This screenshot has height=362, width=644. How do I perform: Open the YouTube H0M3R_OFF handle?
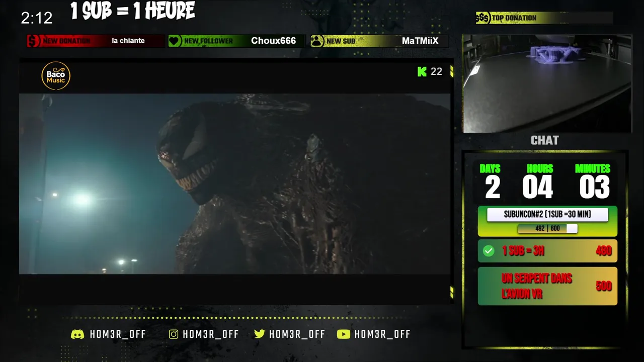click(382, 334)
